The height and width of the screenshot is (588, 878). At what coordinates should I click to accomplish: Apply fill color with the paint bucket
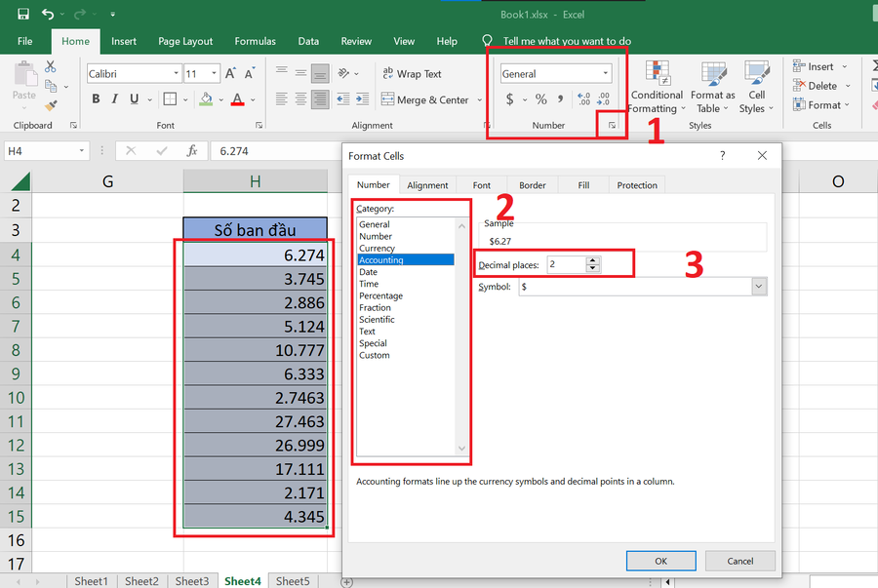click(x=206, y=99)
